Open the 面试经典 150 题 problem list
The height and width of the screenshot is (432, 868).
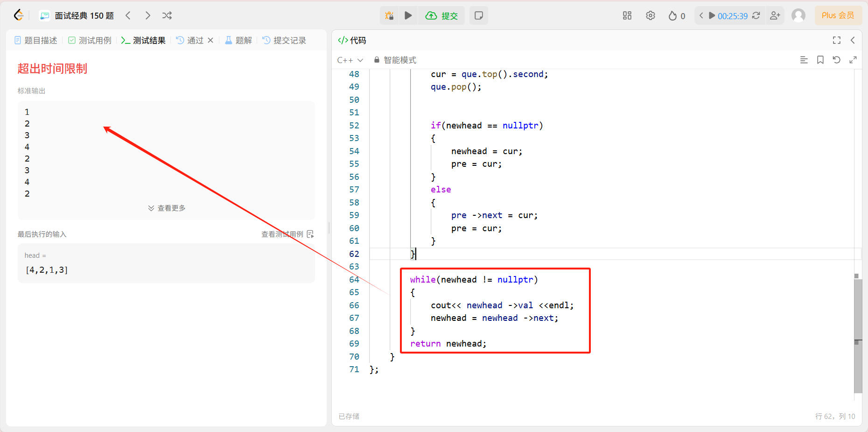(x=77, y=15)
